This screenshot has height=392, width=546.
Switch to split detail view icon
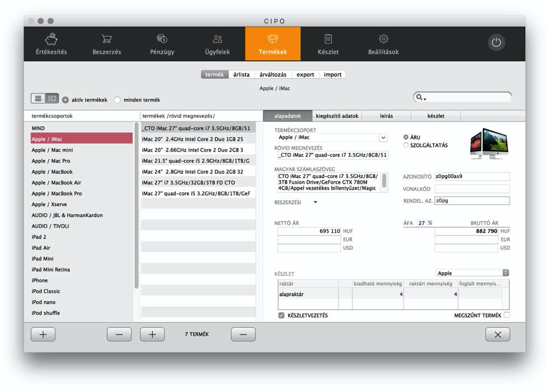[52, 98]
